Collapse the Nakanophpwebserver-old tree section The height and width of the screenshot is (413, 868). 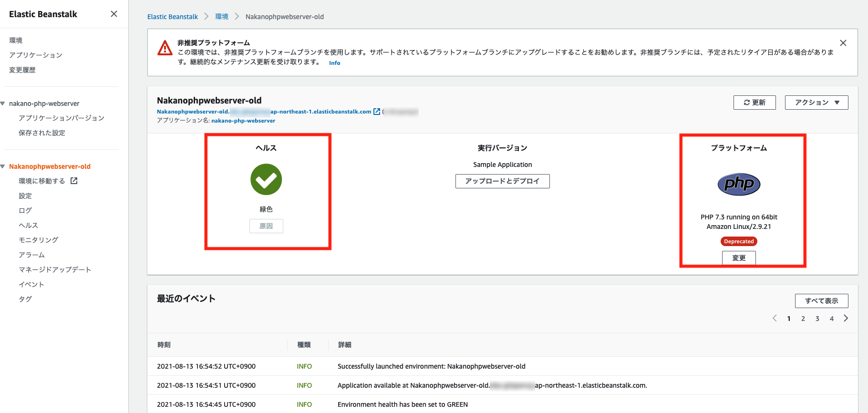[x=3, y=166]
